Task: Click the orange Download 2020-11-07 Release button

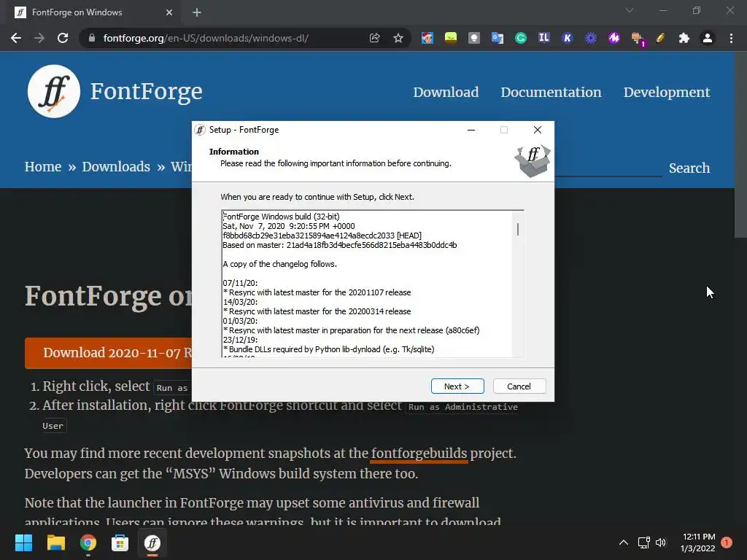Action: click(109, 353)
